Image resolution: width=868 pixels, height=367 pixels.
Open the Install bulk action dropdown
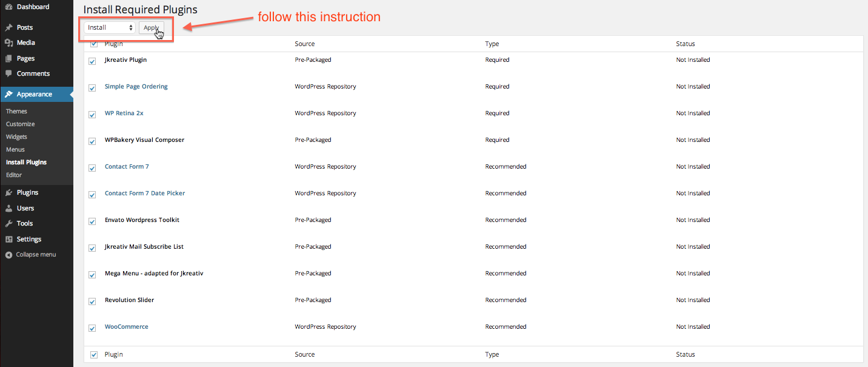[x=109, y=27]
